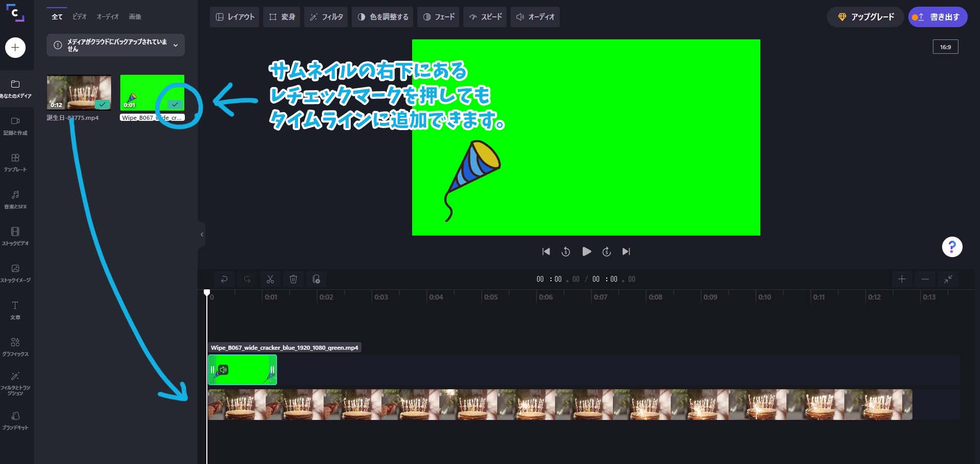Toggle checkmark on green cracker thumbnail
Viewport: 980px width, 464px height.
[175, 104]
